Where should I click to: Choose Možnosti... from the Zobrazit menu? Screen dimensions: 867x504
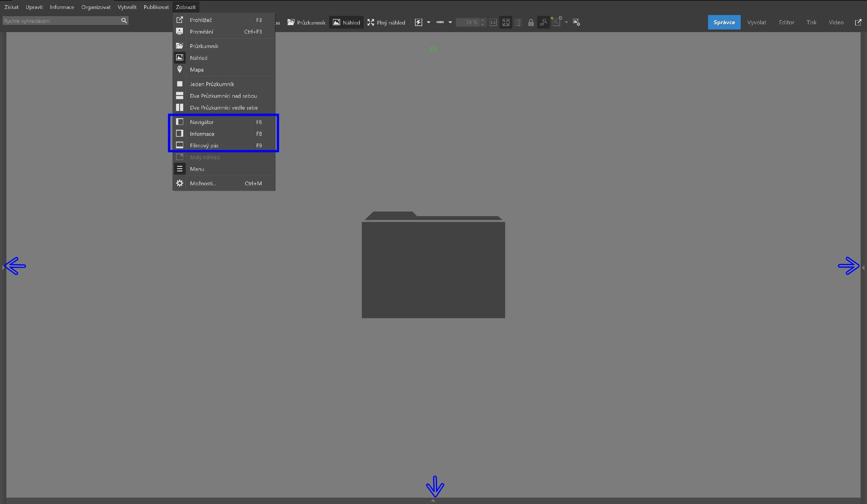pos(203,184)
